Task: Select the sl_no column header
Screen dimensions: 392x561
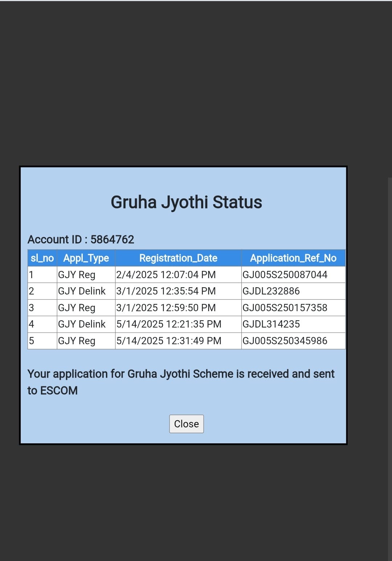Action: (42, 258)
